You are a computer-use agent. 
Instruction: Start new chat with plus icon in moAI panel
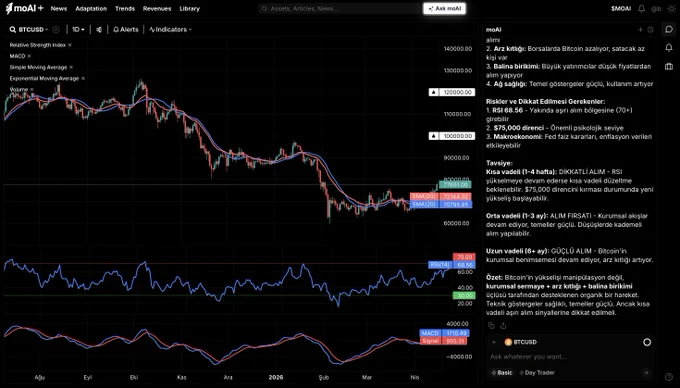(x=640, y=29)
